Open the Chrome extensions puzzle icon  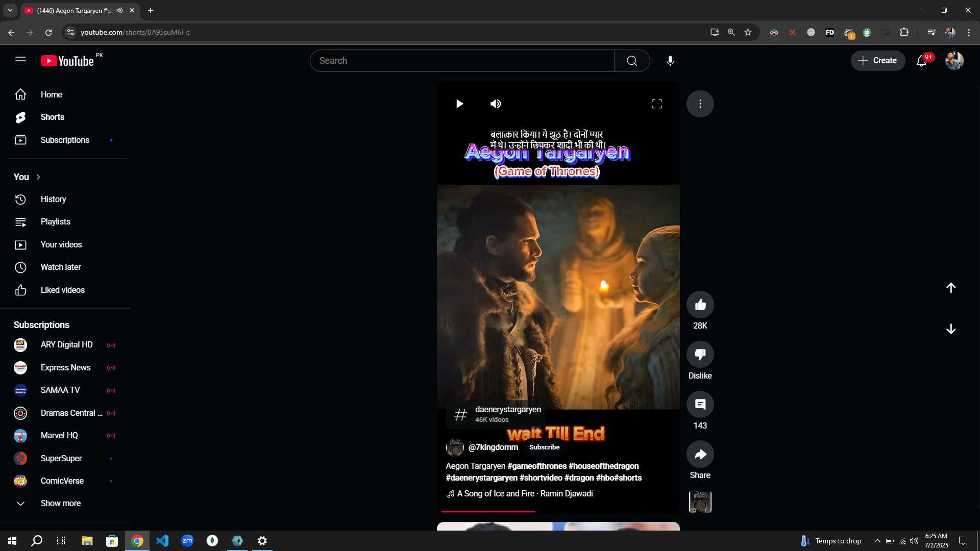coord(904,32)
